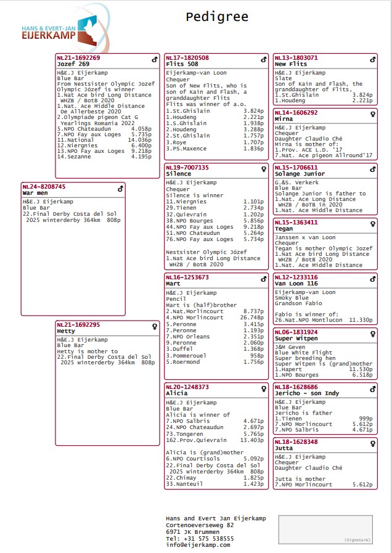
Task: Select ring number NL21-1692269
Action: [x=78, y=57]
